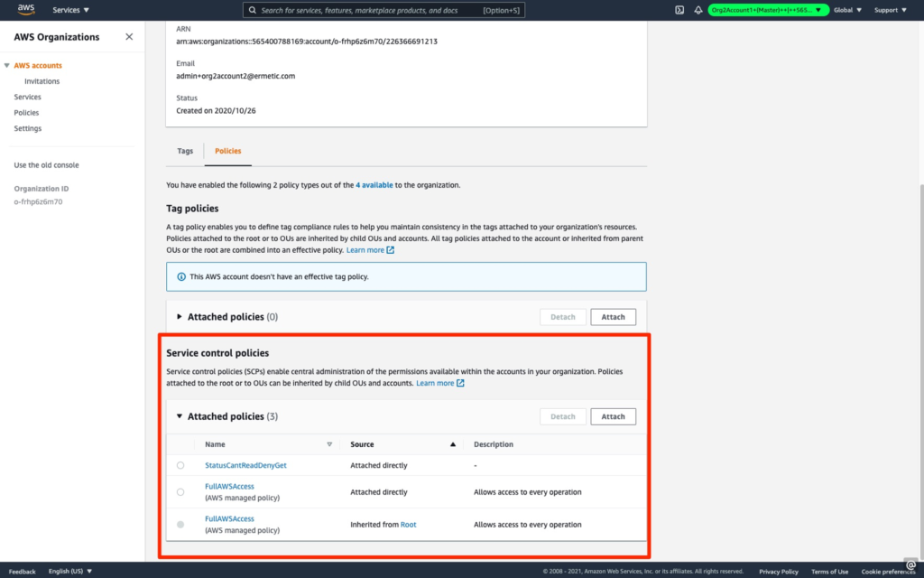The image size is (924, 578).
Task: Click external link icon after tag Learn more
Action: point(390,250)
